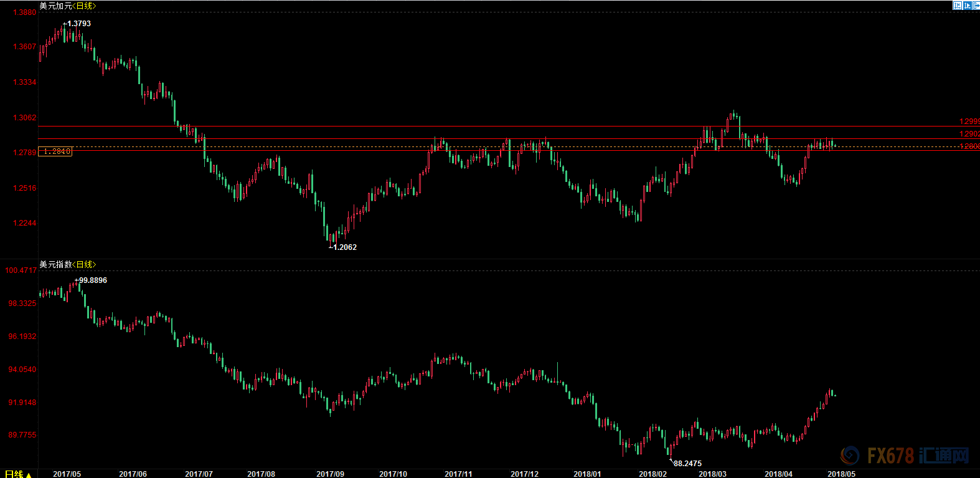Click the 2018/05 date on the time axis

(842, 474)
